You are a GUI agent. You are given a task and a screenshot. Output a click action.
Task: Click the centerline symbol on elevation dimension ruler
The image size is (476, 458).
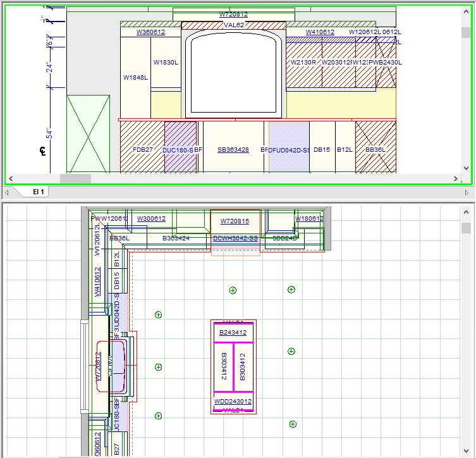[43, 152]
